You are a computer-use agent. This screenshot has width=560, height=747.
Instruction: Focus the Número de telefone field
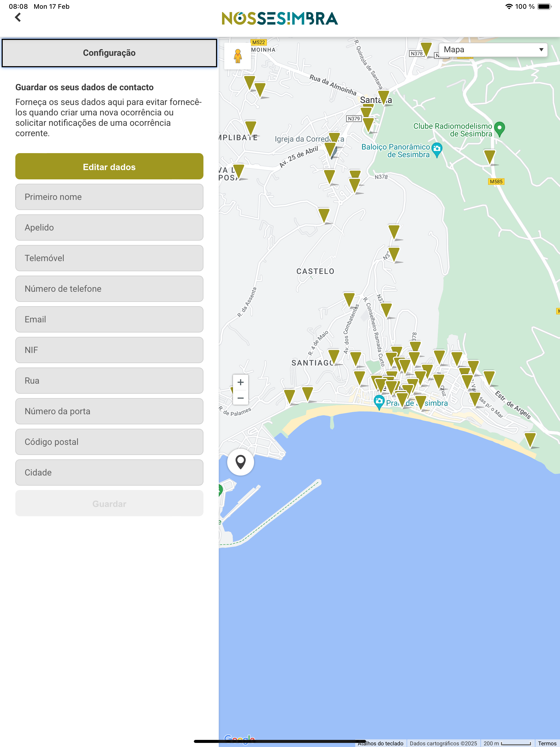[109, 289]
